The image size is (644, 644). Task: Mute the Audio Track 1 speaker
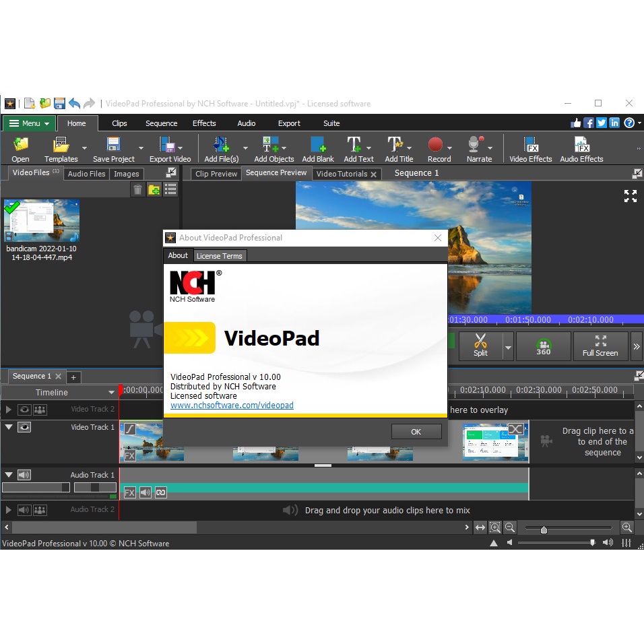(24, 475)
